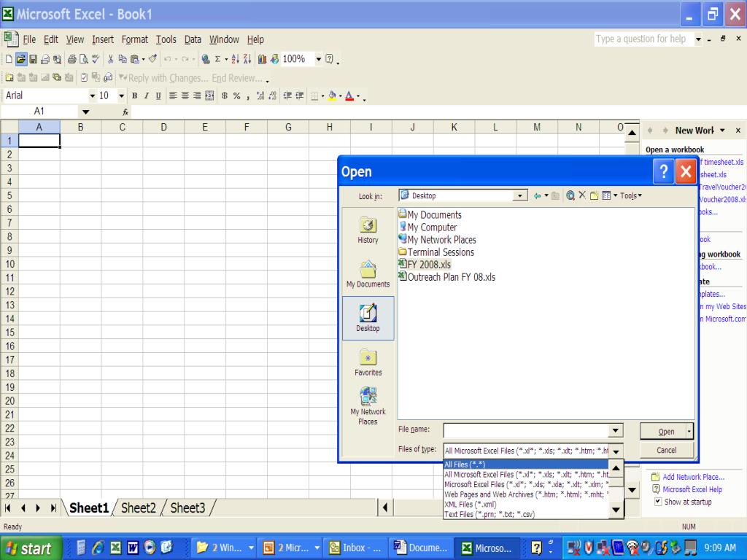Choose XML Files (*.xml) file type

tap(526, 505)
